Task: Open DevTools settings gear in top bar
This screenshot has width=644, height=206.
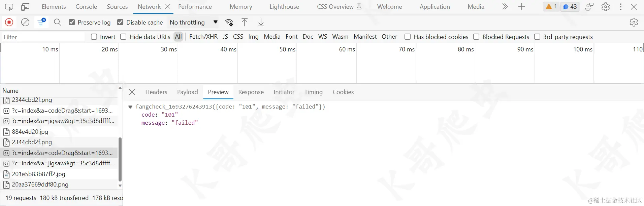Action: (x=606, y=7)
